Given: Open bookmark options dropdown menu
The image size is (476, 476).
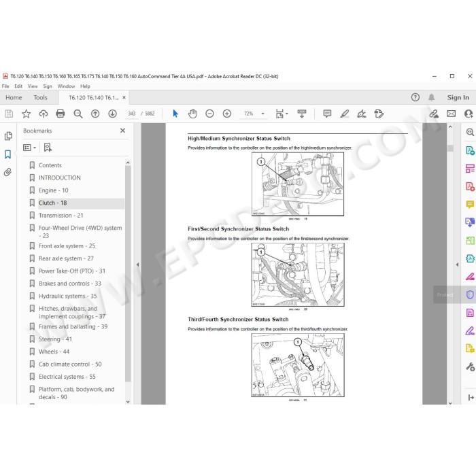Looking at the screenshot, I should 29,148.
